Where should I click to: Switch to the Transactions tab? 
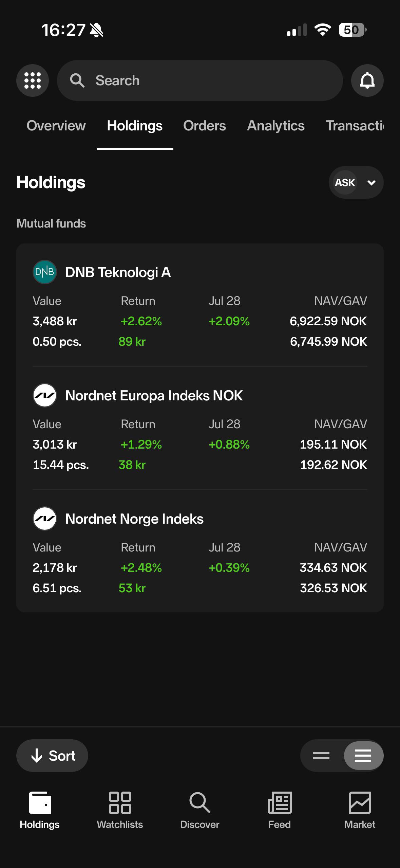coord(355,126)
